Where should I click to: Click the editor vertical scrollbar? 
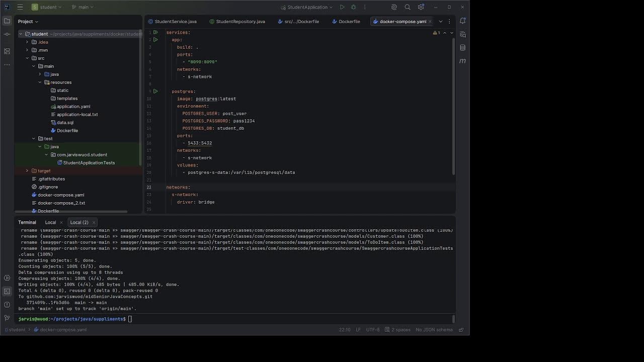click(453, 106)
